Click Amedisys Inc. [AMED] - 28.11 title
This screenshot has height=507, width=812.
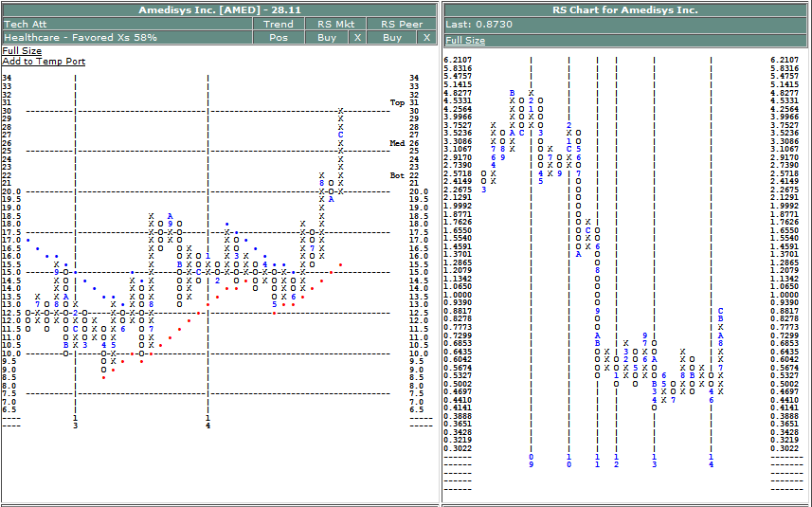pyautogui.click(x=220, y=9)
